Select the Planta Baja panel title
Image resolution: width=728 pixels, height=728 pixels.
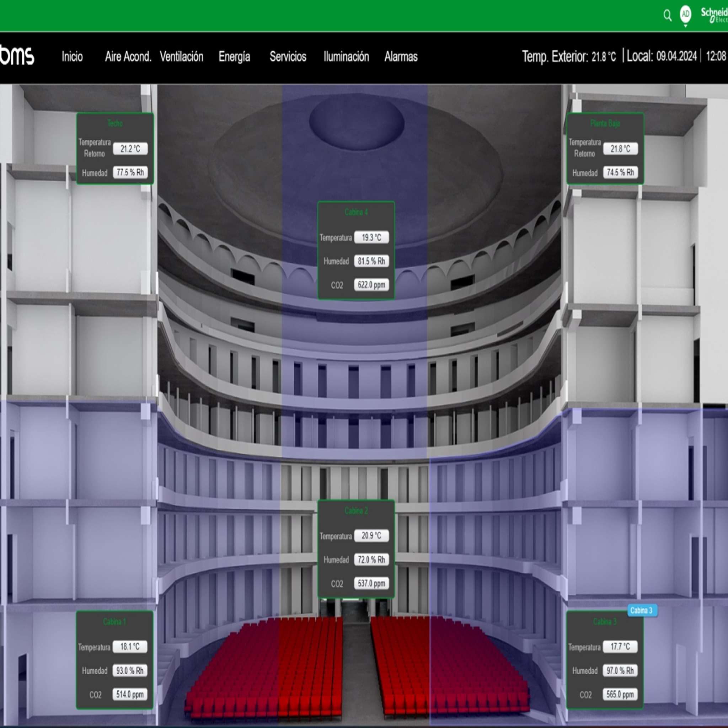click(x=605, y=123)
